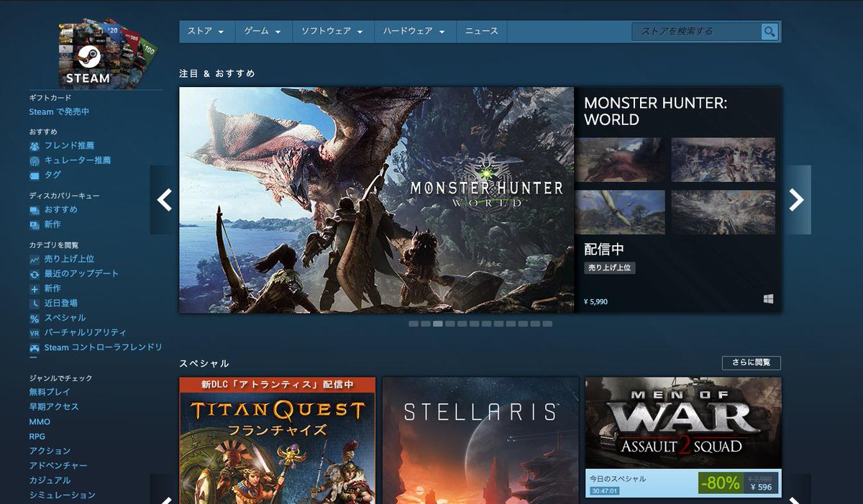Screen dimensions: 863x504
Task: Select the last carousel page dot
Action: click(547, 324)
